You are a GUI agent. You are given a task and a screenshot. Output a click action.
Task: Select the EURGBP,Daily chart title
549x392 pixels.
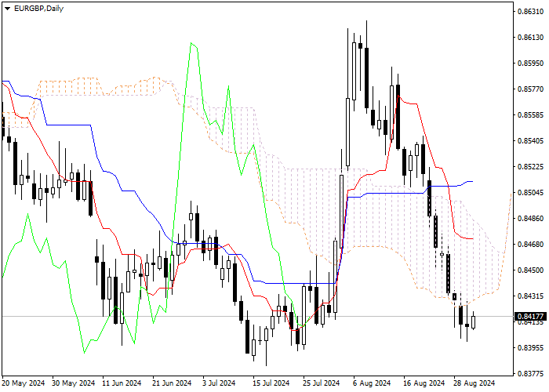38,9
